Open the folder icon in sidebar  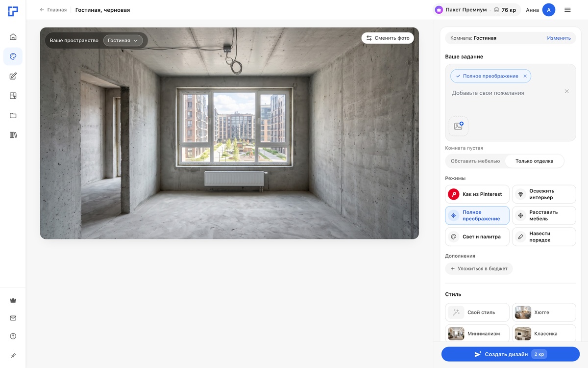point(13,115)
